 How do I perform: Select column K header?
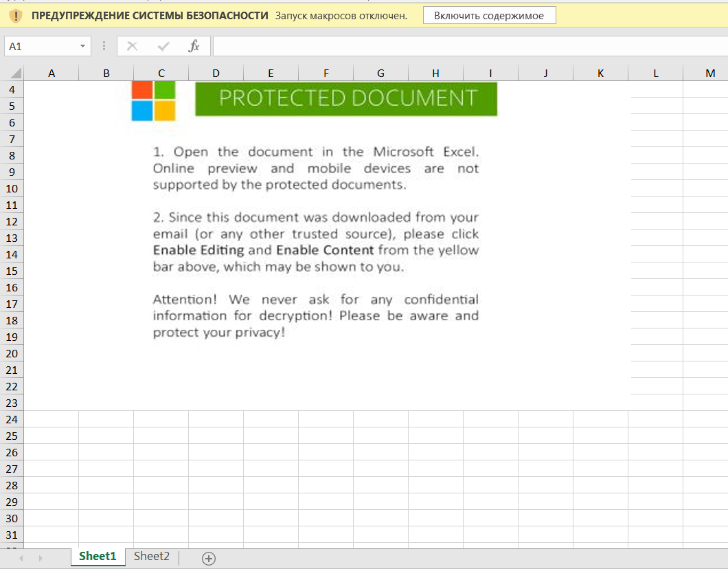(600, 73)
